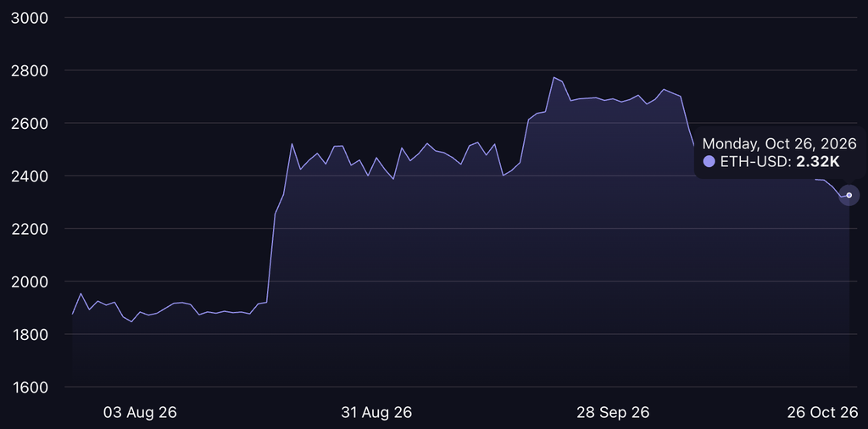The image size is (868, 429).
Task: Click the 1800 y-axis label
Action: click(30, 334)
